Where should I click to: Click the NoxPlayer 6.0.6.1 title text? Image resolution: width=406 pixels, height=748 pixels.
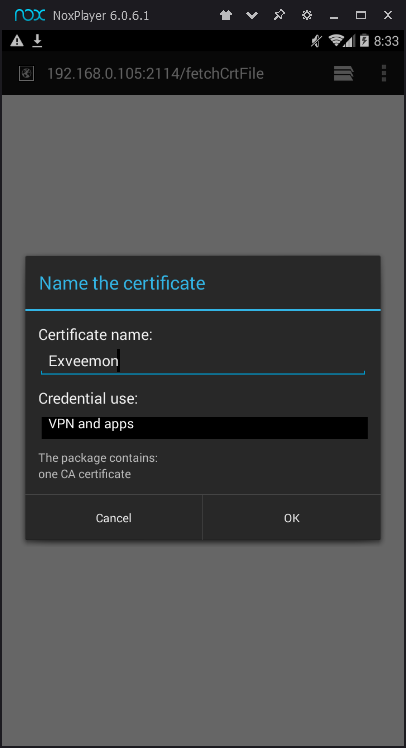click(101, 16)
